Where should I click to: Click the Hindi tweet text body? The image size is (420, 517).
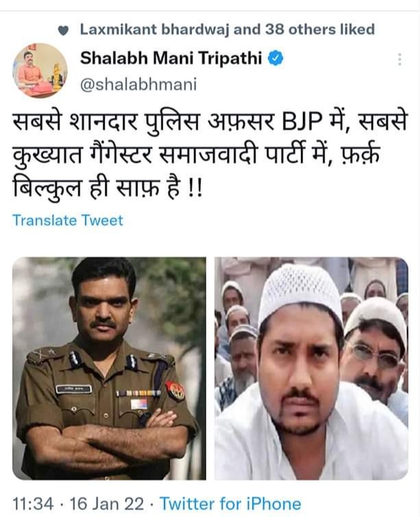(x=210, y=155)
